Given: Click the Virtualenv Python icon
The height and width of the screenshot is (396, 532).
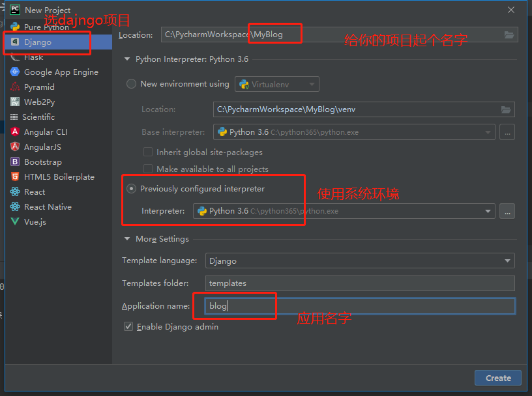Looking at the screenshot, I should pyautogui.click(x=244, y=84).
